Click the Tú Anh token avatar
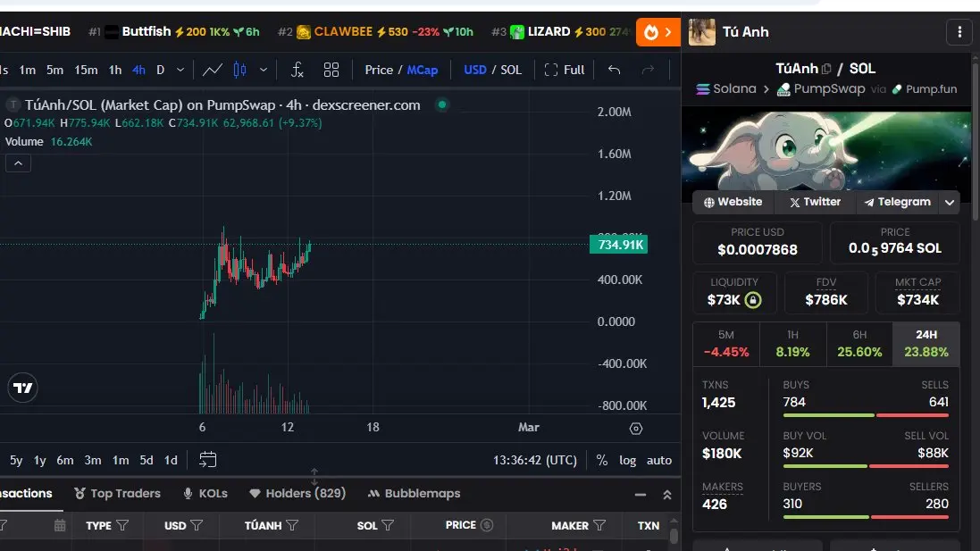This screenshot has width=980, height=551. (702, 32)
